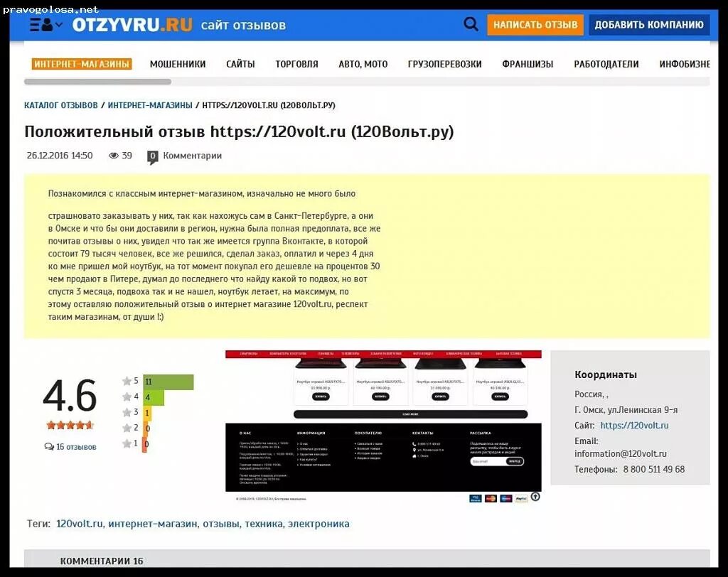Click the star icon beside rating 1

tap(127, 444)
